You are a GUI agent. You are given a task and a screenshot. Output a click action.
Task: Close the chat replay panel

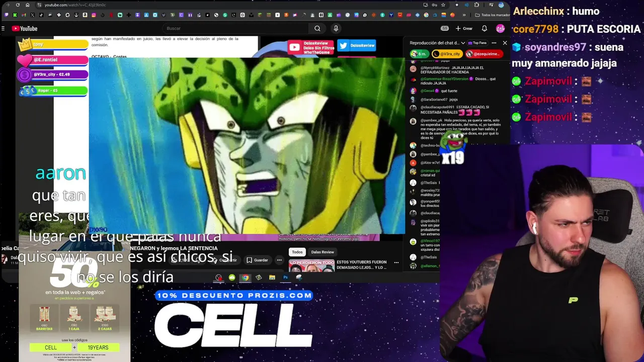(x=505, y=43)
